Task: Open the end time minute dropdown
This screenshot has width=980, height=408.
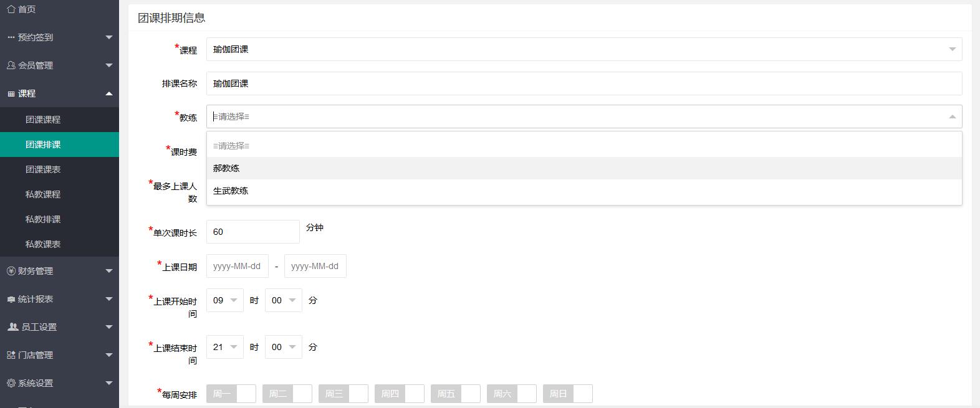Action: (x=283, y=347)
